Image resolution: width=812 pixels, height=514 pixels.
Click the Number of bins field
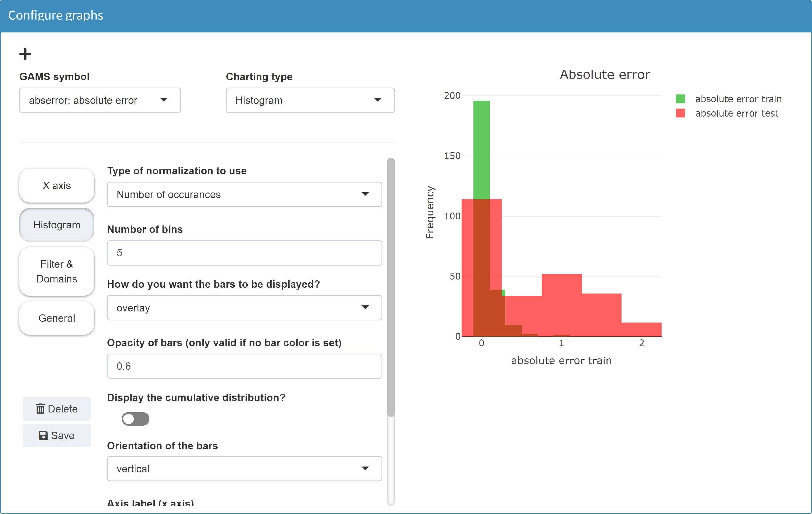(244, 253)
